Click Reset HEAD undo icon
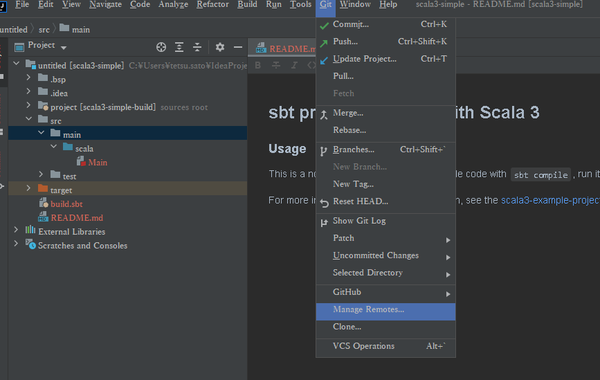 point(324,203)
